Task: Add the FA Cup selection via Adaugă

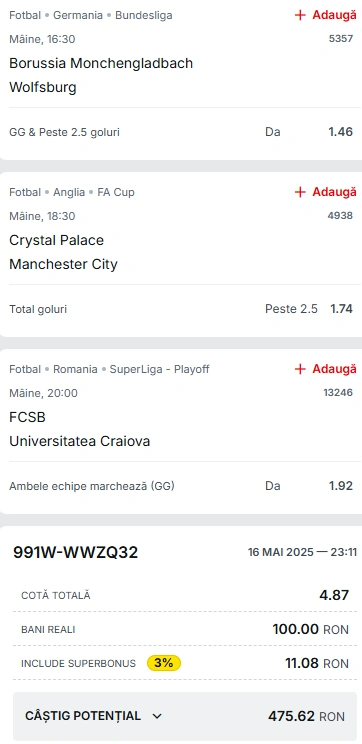Action: click(x=325, y=192)
